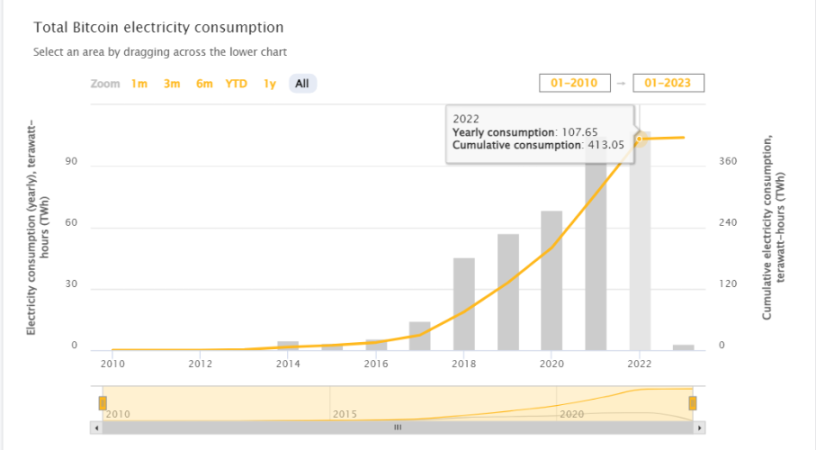816x450 pixels.
Task: Click the navigator scrollbar grip thumb
Action: [397, 427]
